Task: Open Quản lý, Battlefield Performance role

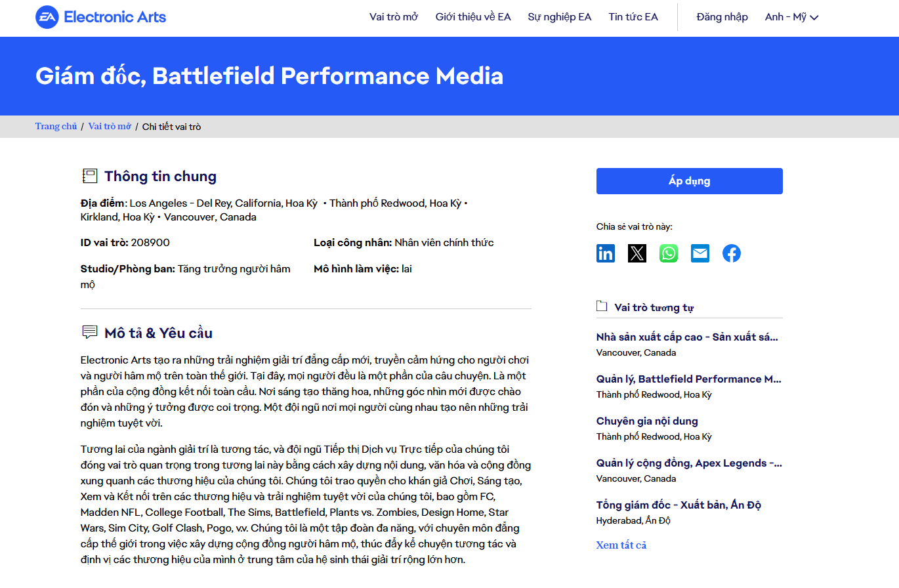Action: pyautogui.click(x=688, y=379)
